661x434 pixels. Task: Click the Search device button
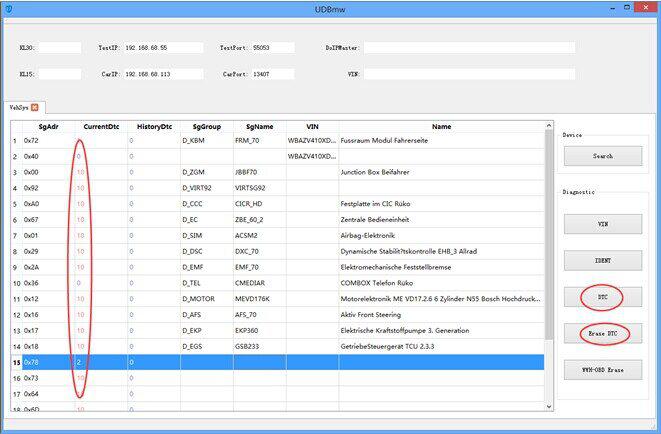pos(602,156)
